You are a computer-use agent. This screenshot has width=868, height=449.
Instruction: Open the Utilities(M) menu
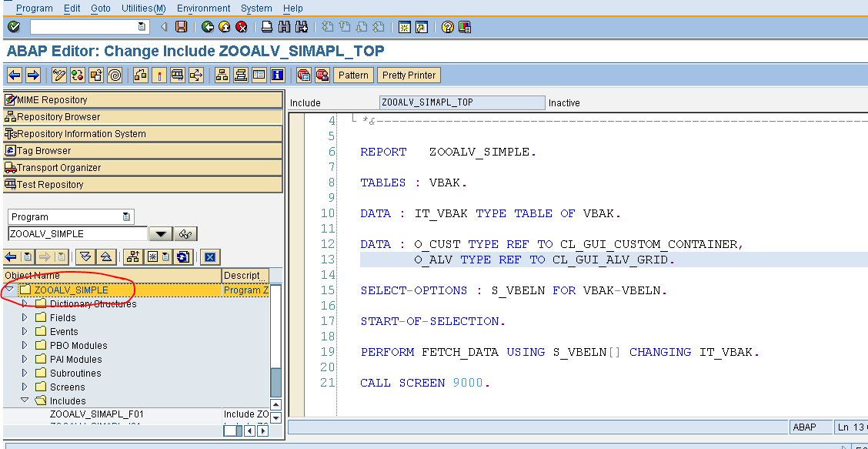(x=145, y=8)
